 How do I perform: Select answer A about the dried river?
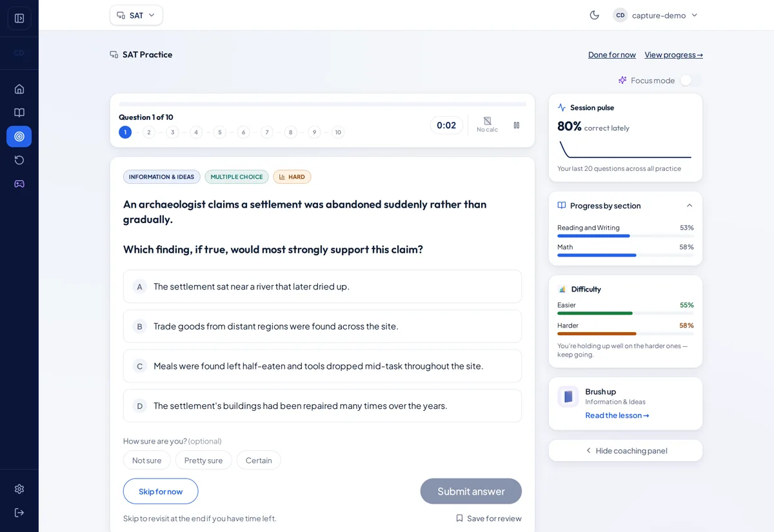tap(322, 286)
